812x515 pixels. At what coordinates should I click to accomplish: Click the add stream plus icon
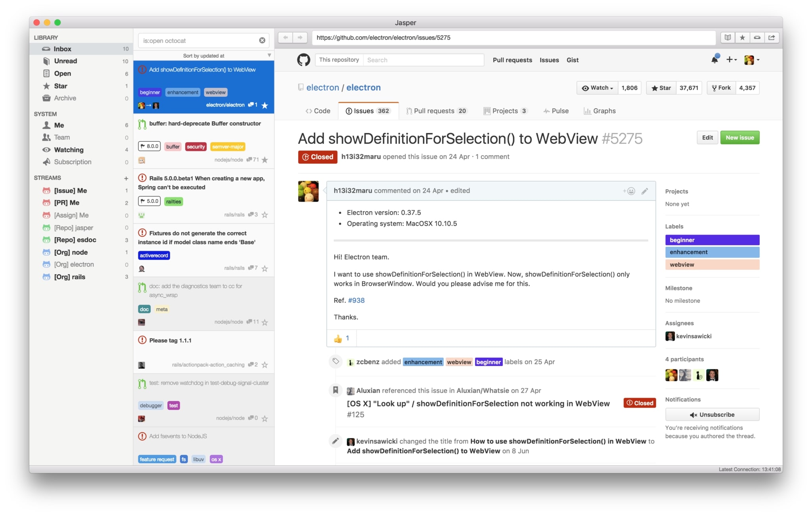click(126, 178)
